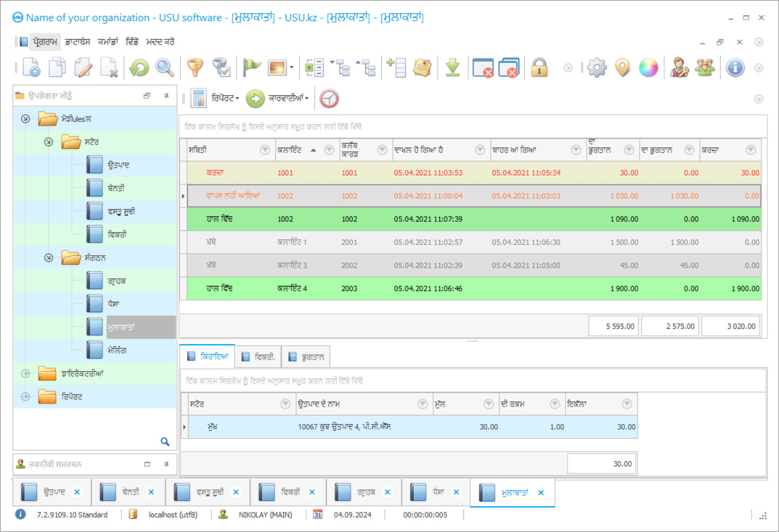
Task: Click the yellow map pin icon
Action: point(623,68)
